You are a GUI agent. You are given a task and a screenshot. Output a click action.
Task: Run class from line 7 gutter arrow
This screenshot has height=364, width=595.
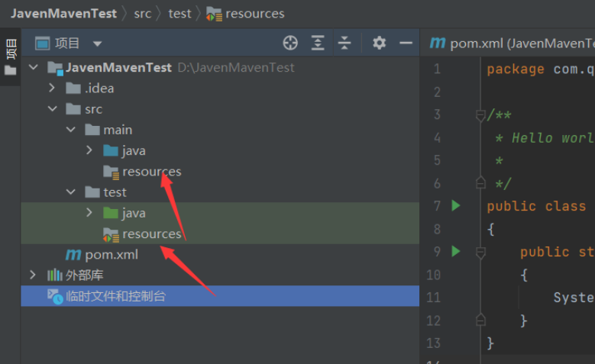pyautogui.click(x=456, y=205)
